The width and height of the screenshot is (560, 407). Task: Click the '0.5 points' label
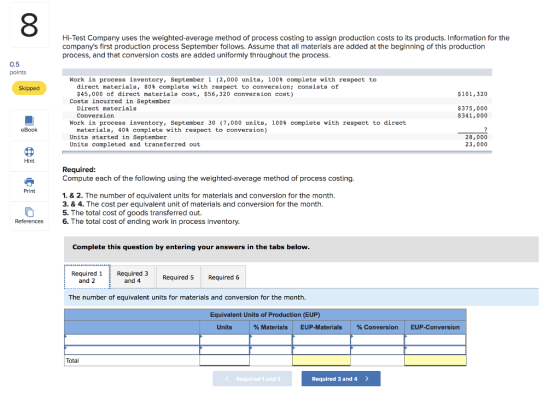(18, 68)
